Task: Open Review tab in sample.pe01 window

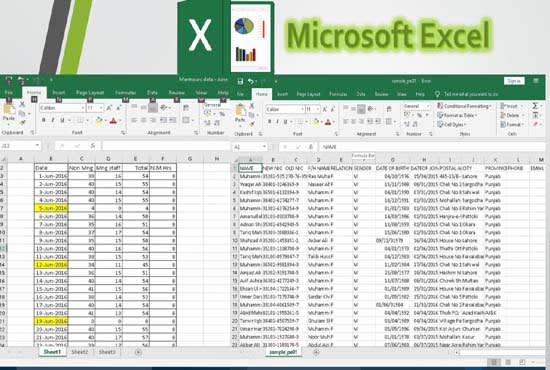Action: tap(381, 94)
